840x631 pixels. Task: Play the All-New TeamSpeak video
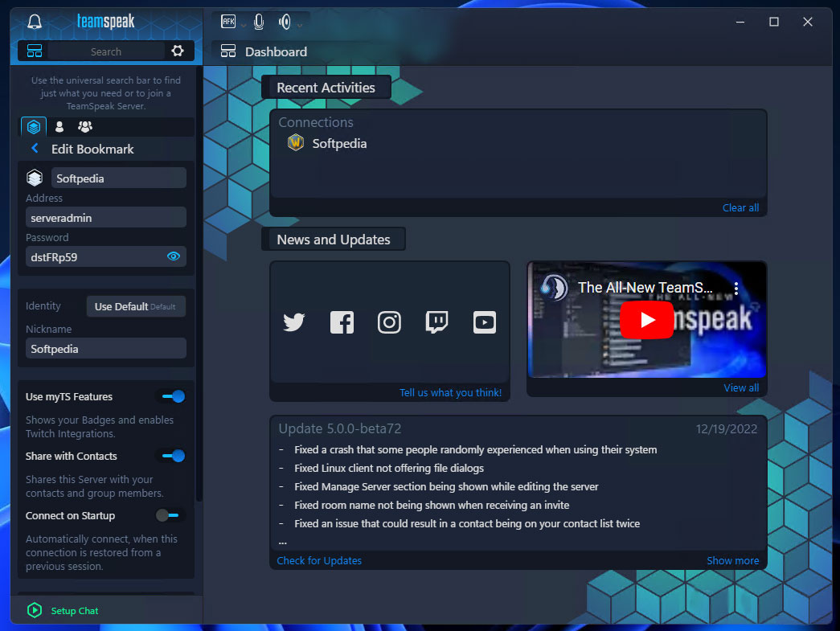(646, 320)
